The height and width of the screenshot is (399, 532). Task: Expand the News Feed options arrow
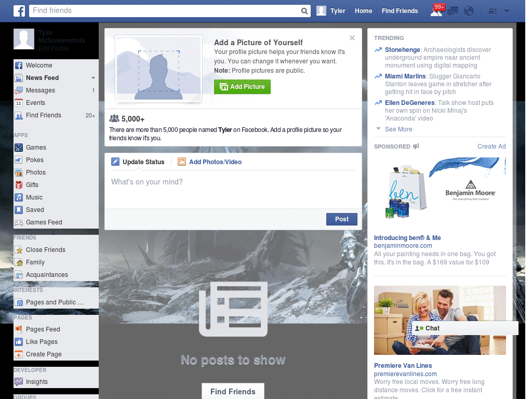93,78
